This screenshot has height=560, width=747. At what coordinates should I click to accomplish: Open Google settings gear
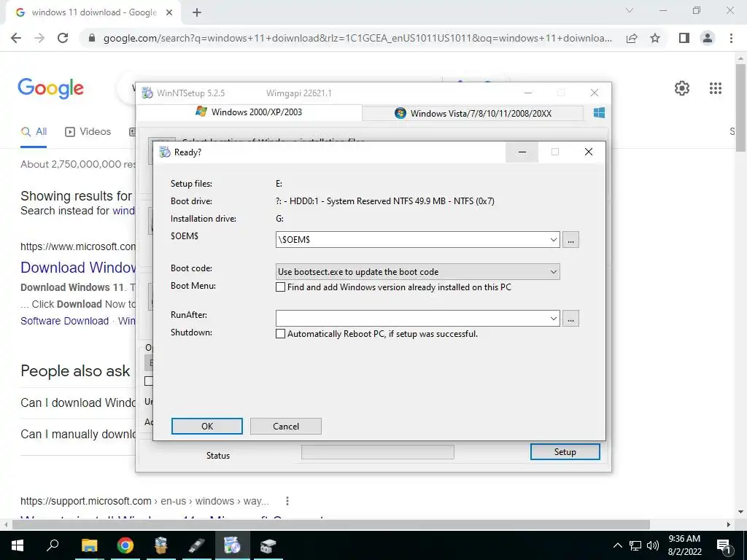[682, 88]
